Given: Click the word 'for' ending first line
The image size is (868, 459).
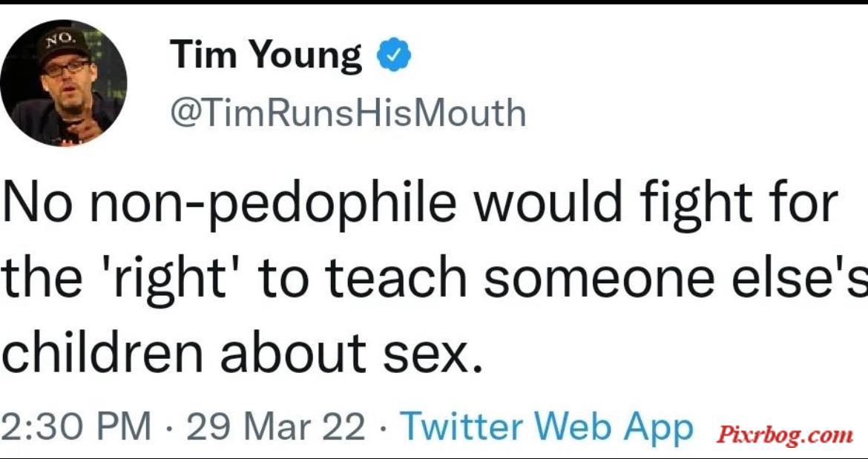Looking at the screenshot, I should (x=809, y=202).
